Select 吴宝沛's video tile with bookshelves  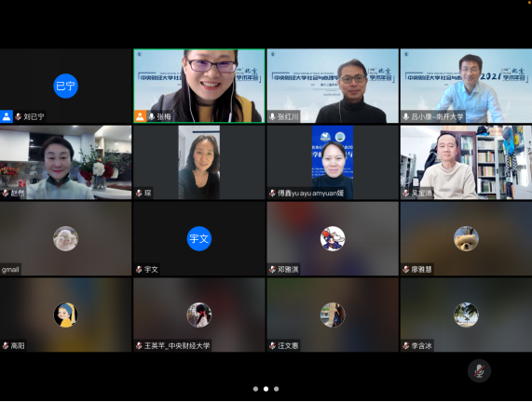466,162
